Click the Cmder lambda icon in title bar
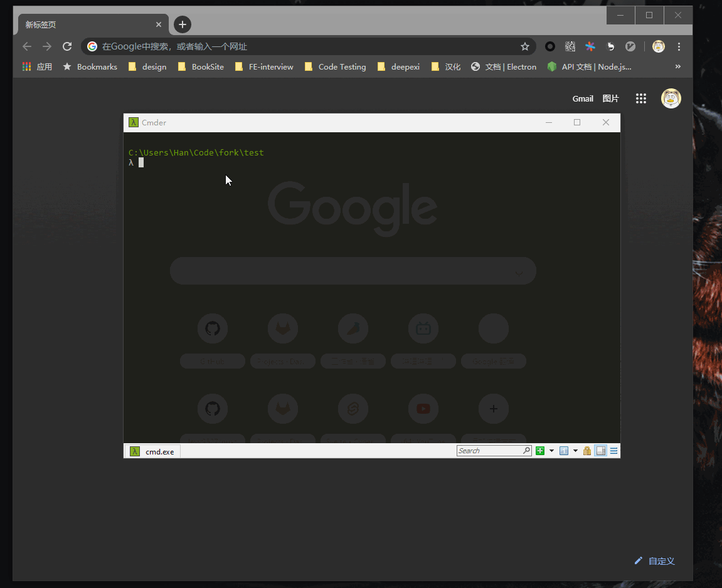Viewport: 722px width, 588px height. (x=134, y=122)
